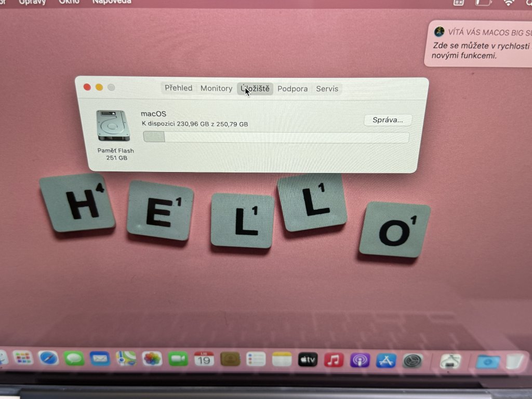Open Contacts app in the Dock
532x399 pixels.
[x=230, y=360]
